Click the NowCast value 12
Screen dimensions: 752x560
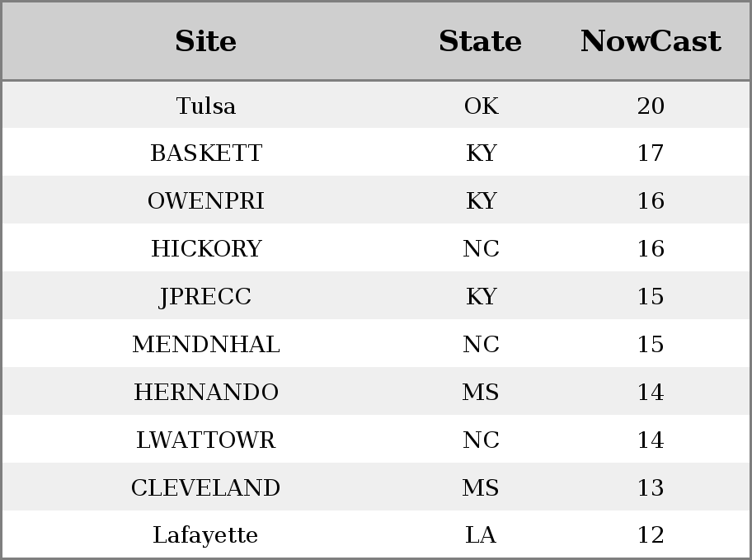pos(651,535)
